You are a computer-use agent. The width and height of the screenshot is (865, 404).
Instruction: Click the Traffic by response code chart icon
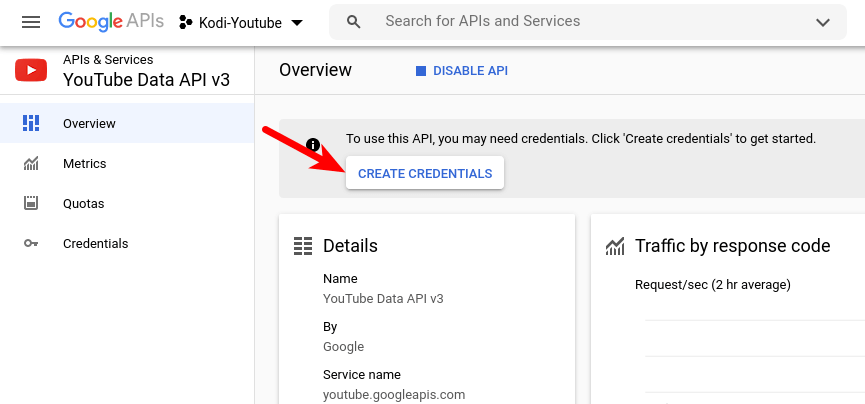tap(615, 246)
